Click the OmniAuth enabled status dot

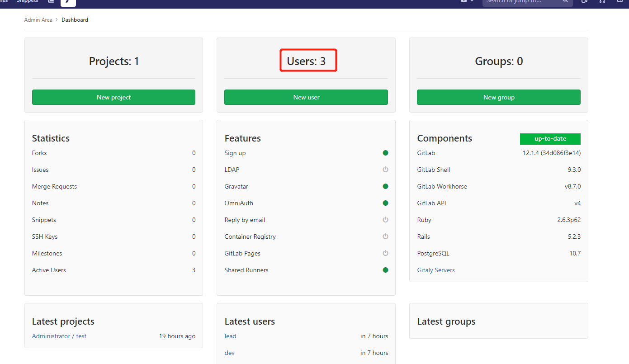point(385,203)
